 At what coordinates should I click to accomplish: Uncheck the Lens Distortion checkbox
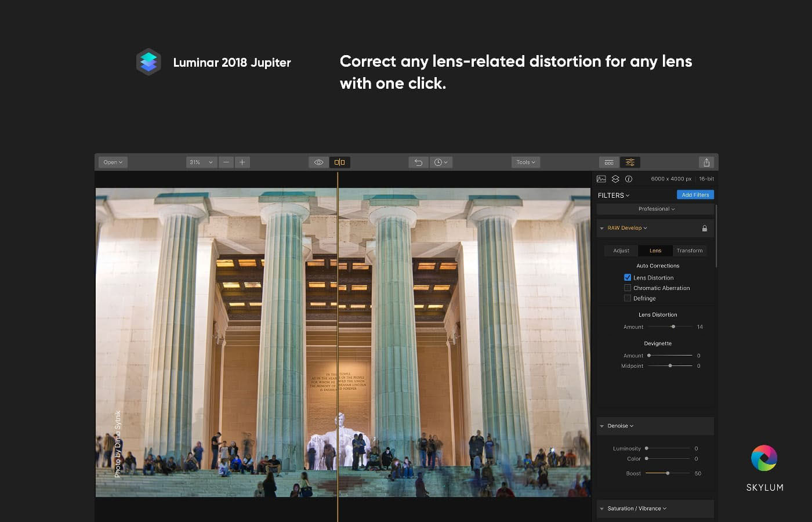click(x=628, y=278)
